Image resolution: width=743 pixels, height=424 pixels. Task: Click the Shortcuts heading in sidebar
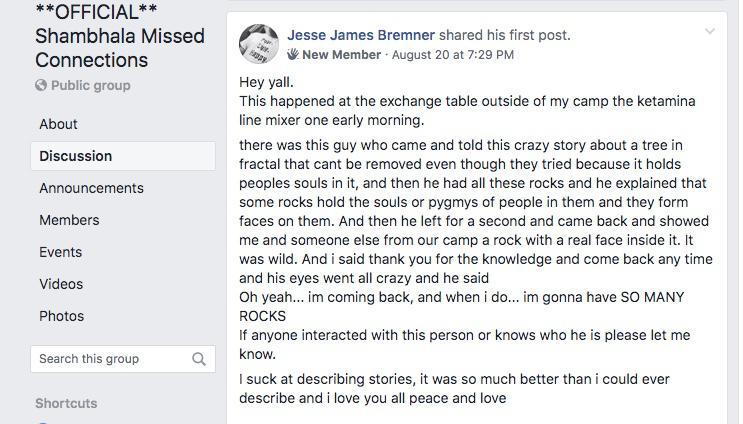click(66, 403)
